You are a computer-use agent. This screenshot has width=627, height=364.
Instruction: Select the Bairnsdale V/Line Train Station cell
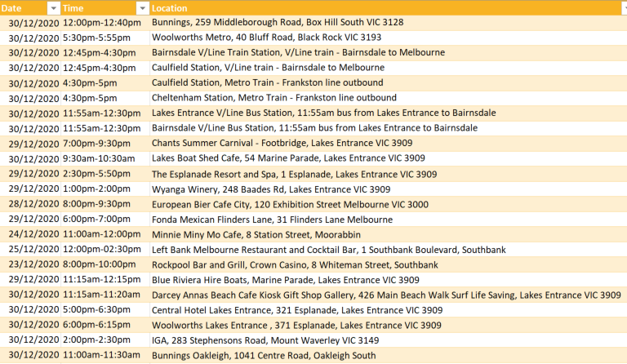tap(389, 53)
